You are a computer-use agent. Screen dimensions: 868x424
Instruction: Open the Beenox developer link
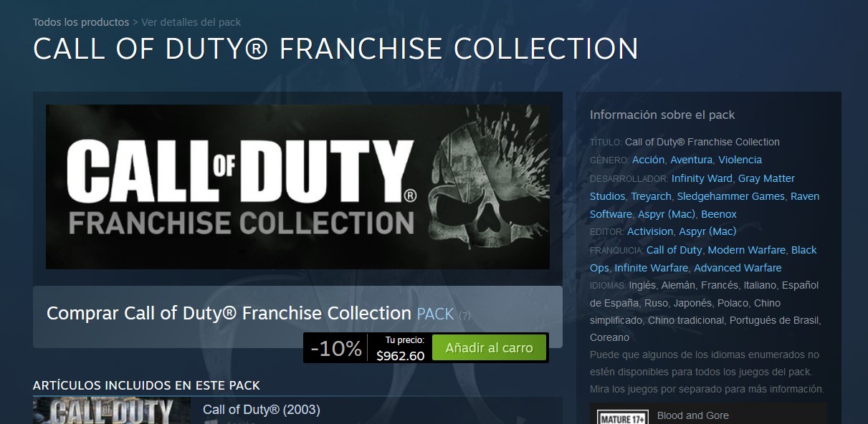pyautogui.click(x=719, y=214)
